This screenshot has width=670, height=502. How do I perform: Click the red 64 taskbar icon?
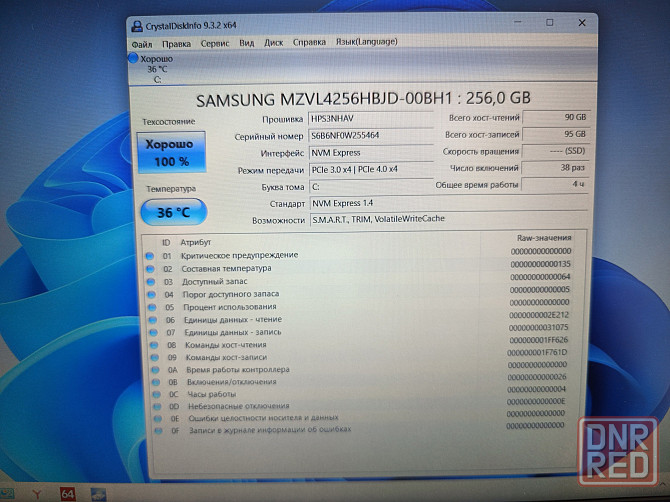[68, 494]
